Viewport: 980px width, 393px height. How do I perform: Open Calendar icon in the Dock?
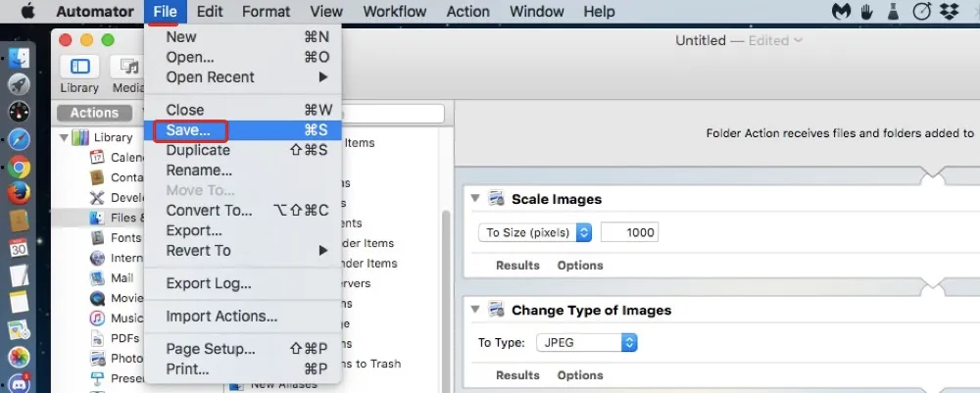pyautogui.click(x=19, y=247)
